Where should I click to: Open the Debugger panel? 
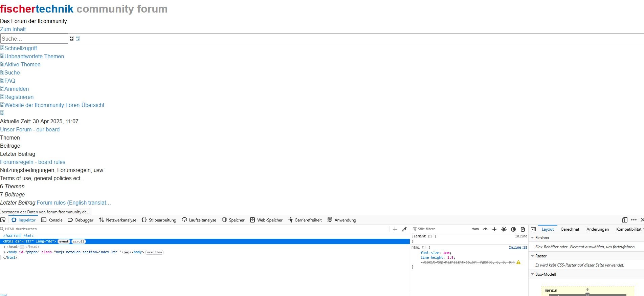(x=81, y=220)
